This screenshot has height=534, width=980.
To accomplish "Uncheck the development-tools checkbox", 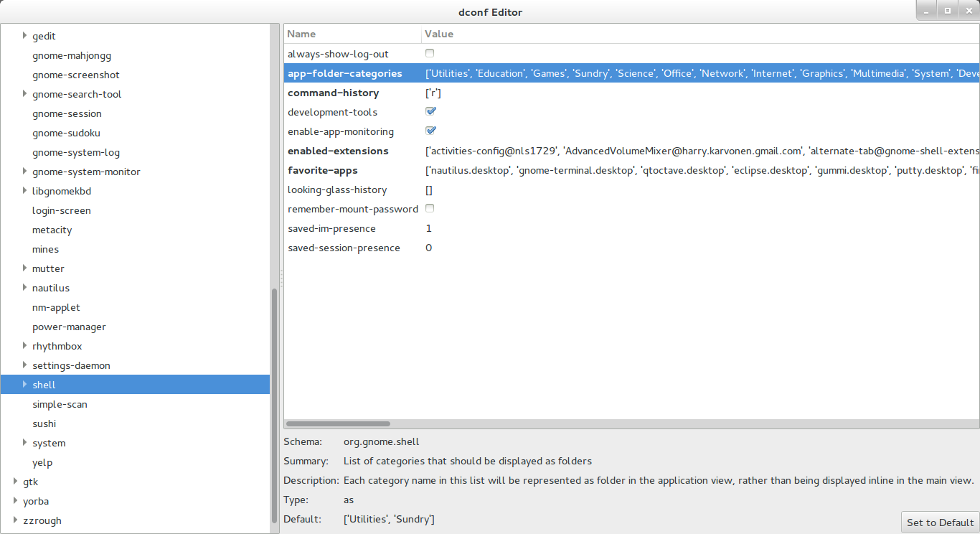I will [430, 112].
